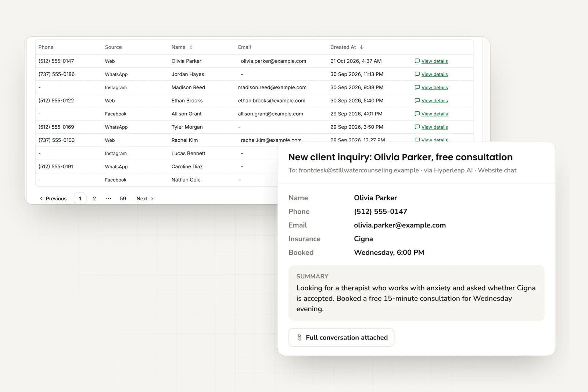Click the Cigna insurance value
This screenshot has height=392, width=588.
363,239
